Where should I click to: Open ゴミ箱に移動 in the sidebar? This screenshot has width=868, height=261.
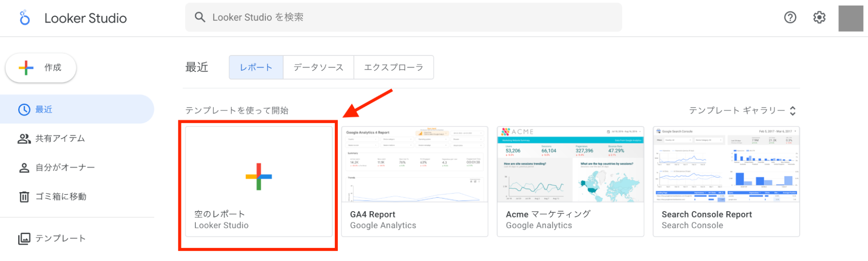[77, 197]
